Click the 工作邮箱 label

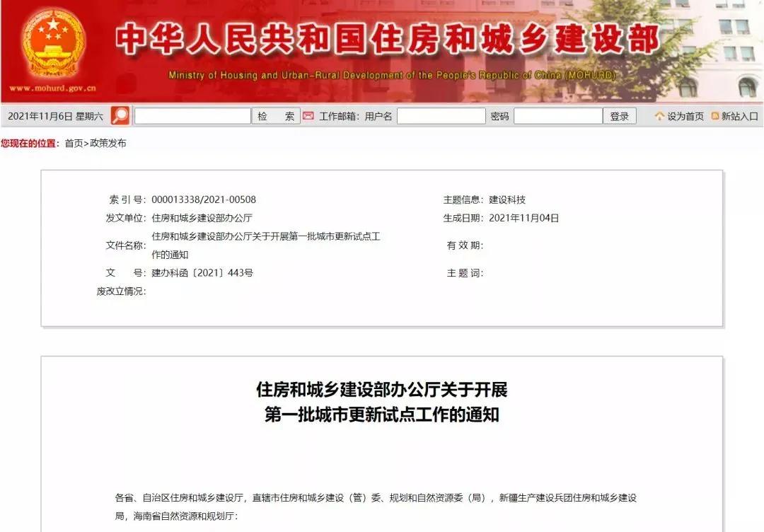click(339, 117)
